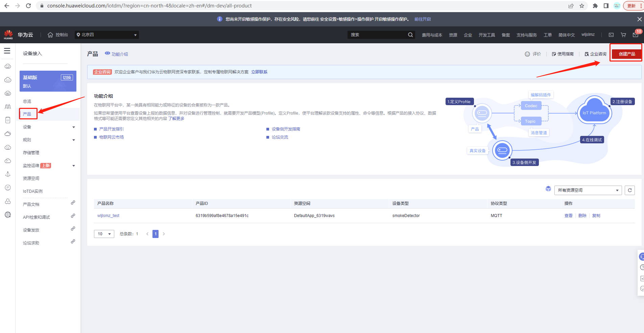
Task: Click 了解更多 link
Action: point(176,119)
